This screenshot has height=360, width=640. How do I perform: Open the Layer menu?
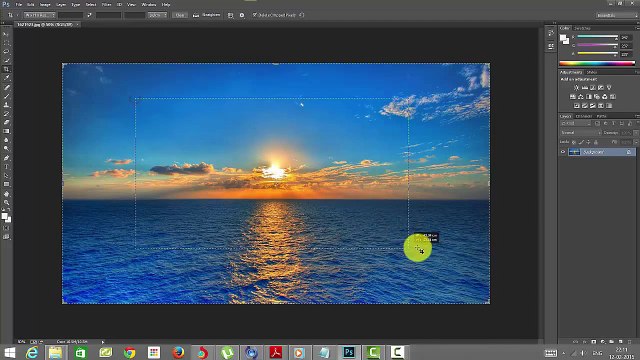click(61, 4)
